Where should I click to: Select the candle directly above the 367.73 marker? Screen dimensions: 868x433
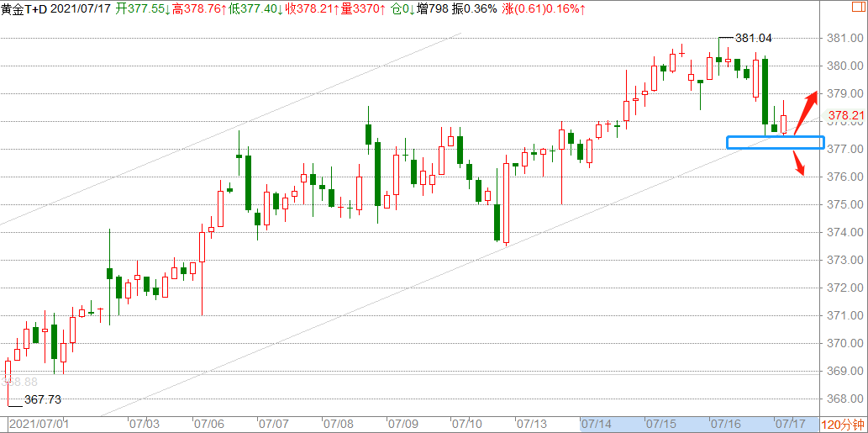8,382
